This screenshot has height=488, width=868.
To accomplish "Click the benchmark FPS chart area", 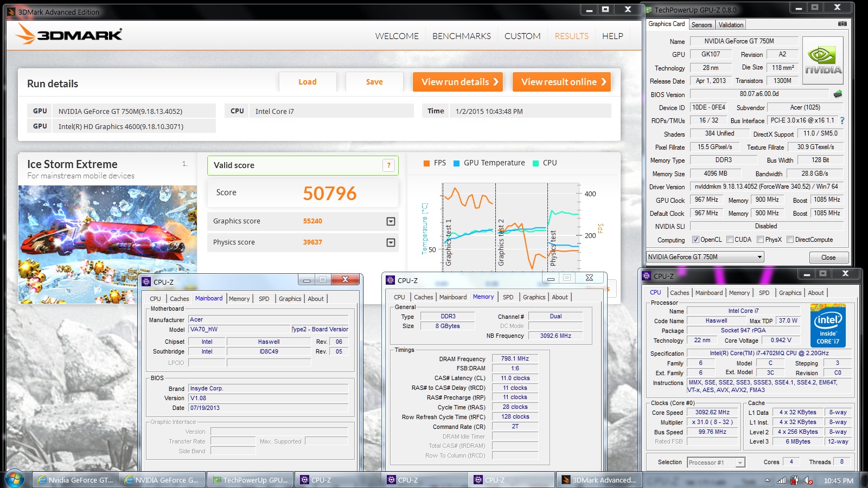I will tap(510, 226).
